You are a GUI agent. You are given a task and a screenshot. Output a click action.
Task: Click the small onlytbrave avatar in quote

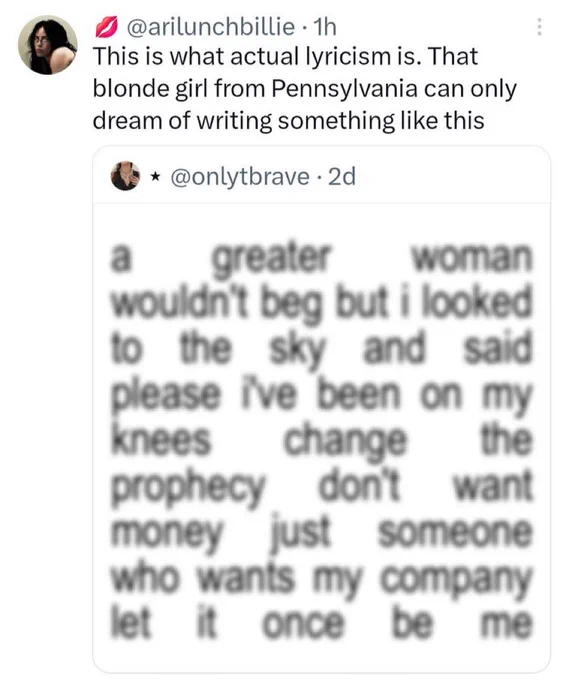pos(125,176)
